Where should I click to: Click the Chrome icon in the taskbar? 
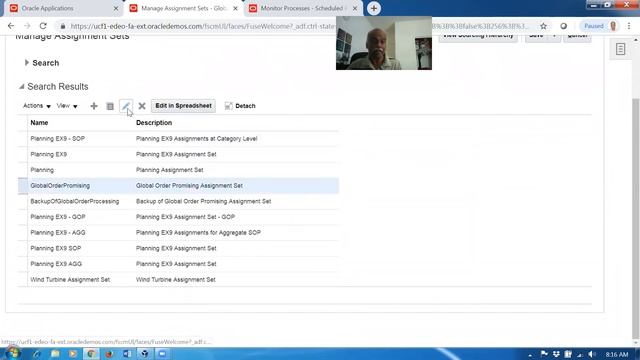click(91, 354)
